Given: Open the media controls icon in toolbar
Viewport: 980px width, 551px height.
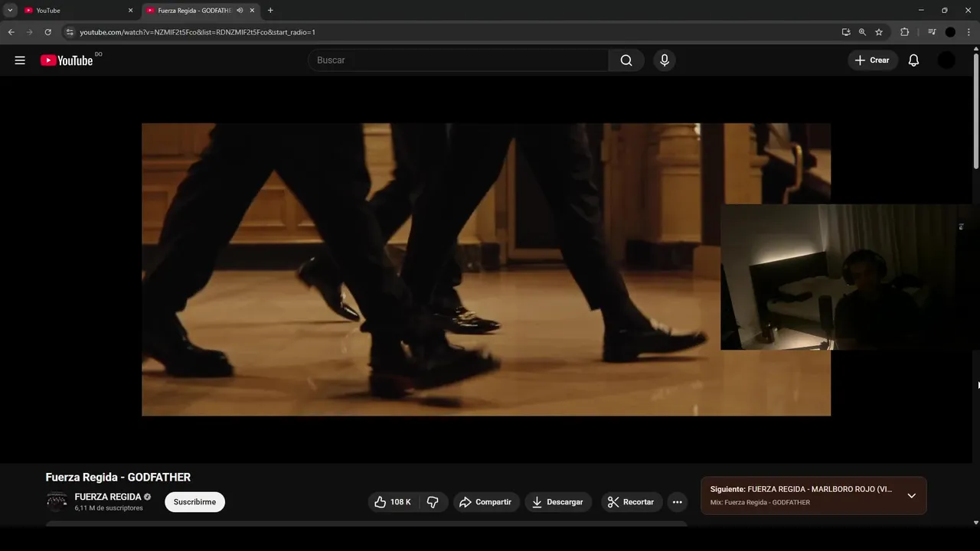Looking at the screenshot, I should 932,32.
